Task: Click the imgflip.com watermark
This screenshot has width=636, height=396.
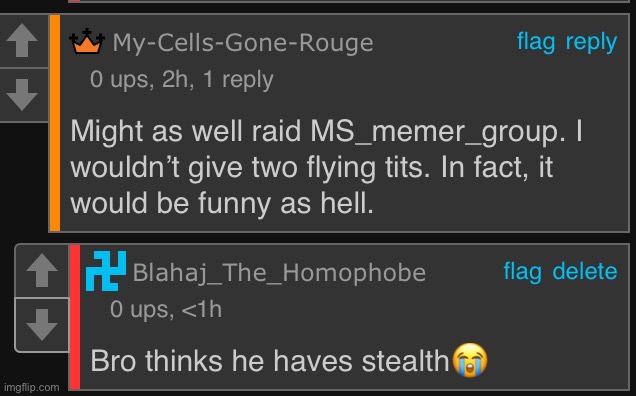Action: pos(32,387)
